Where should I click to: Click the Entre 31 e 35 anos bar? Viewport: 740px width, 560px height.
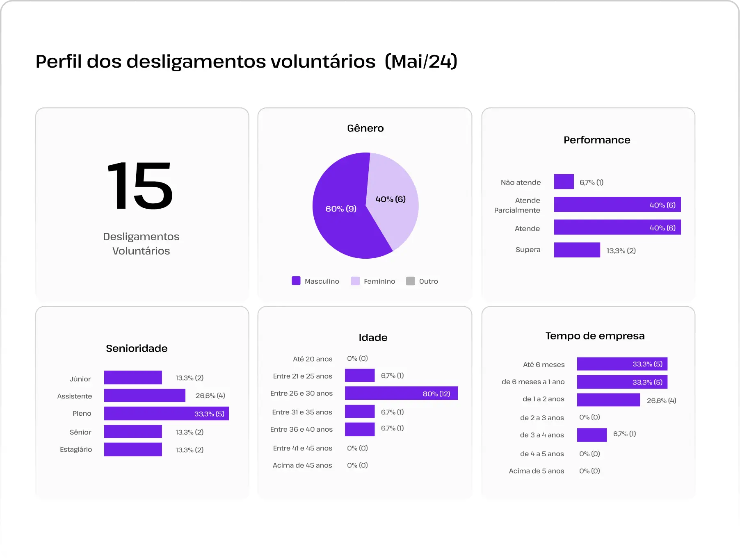(x=360, y=412)
